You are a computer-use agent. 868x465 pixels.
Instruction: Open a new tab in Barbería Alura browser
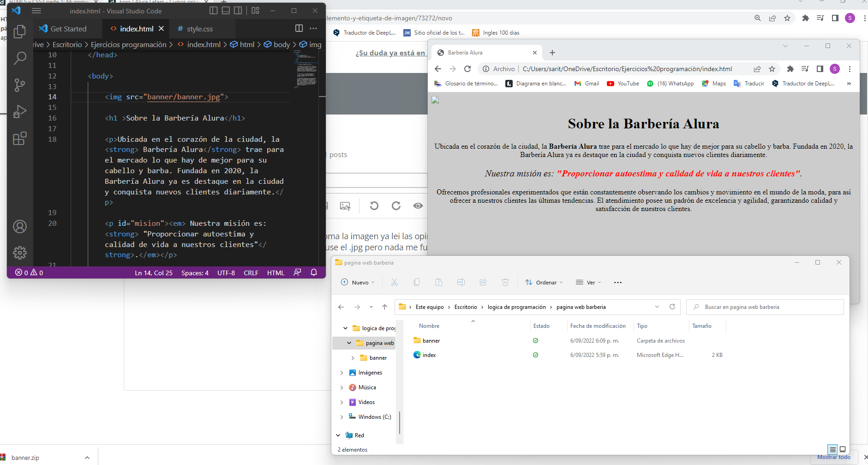click(x=552, y=53)
